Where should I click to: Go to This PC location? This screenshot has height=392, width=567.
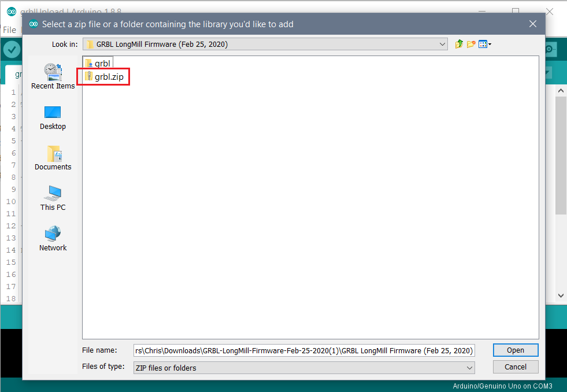pyautogui.click(x=53, y=198)
